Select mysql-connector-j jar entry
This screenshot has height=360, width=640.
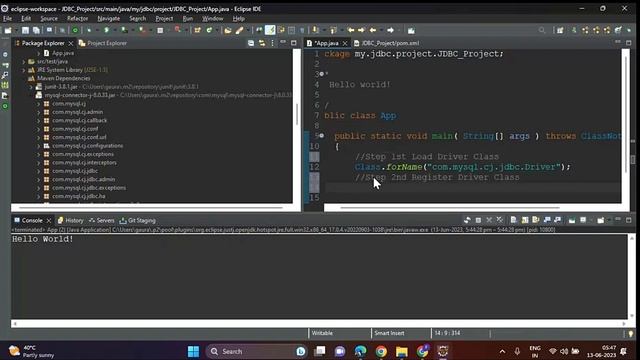point(80,95)
